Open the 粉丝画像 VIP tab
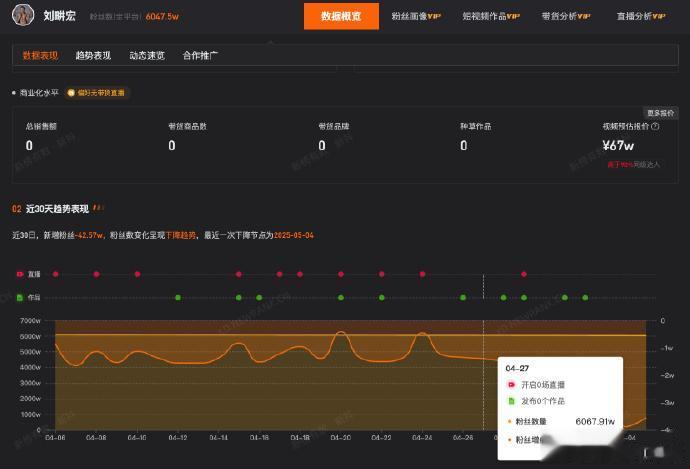Viewport: 690px width, 469px height. 416,16
